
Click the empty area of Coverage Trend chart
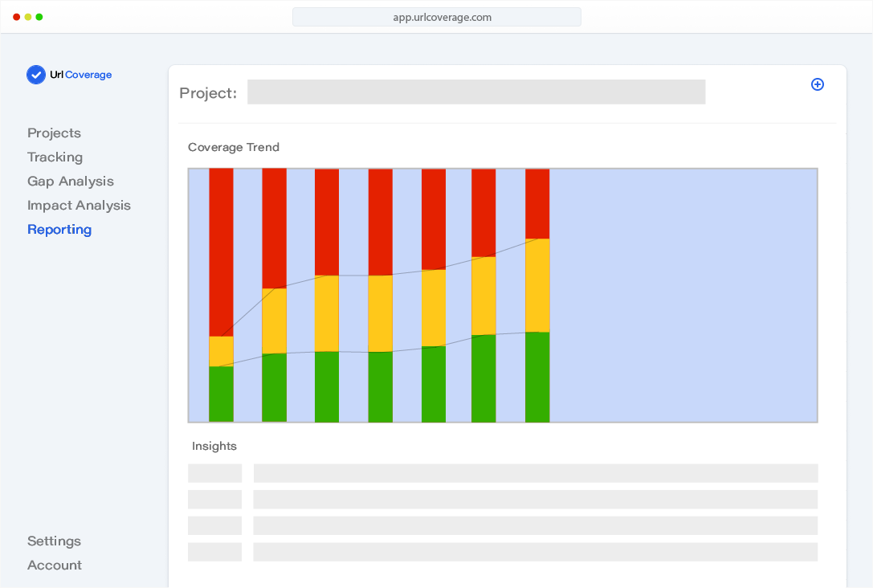tap(683, 295)
